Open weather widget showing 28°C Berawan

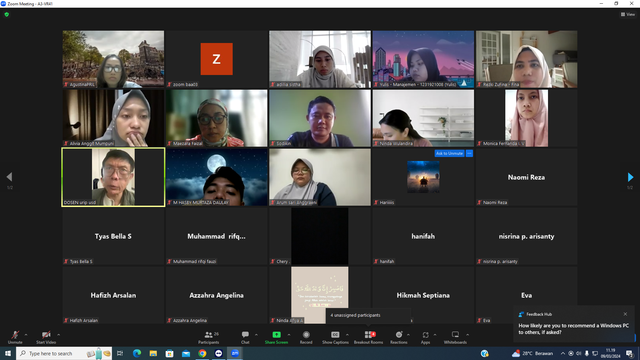pos(533,353)
